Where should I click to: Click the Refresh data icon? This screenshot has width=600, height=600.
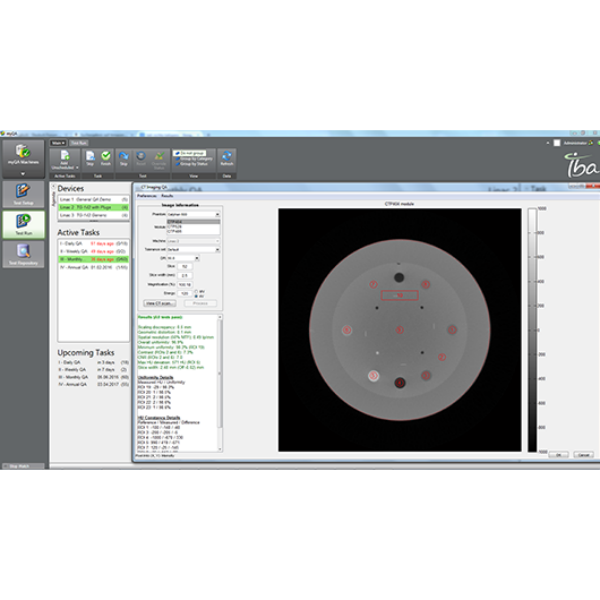[x=227, y=158]
